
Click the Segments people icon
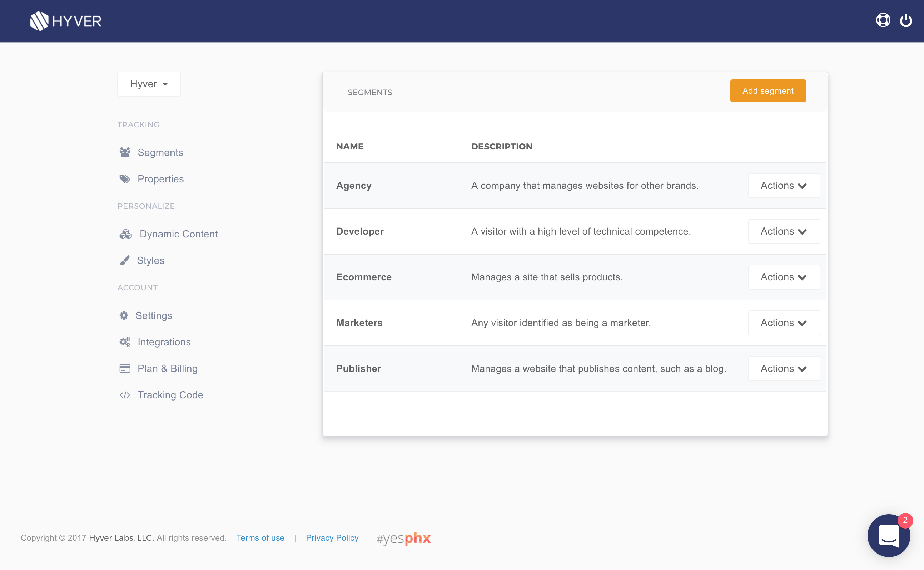click(125, 152)
